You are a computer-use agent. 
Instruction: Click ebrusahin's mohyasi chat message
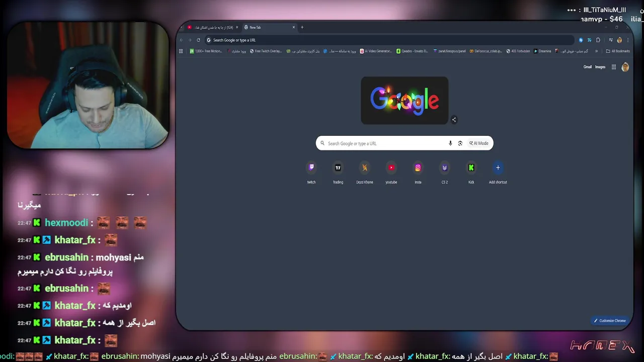[80, 264]
